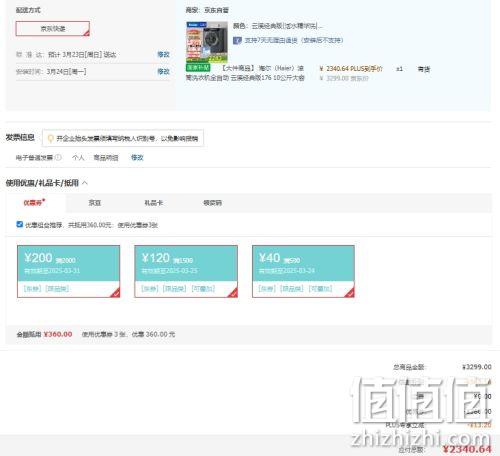Click 修改 link next to delivery date
The width and height of the screenshot is (500, 456).
163,54
